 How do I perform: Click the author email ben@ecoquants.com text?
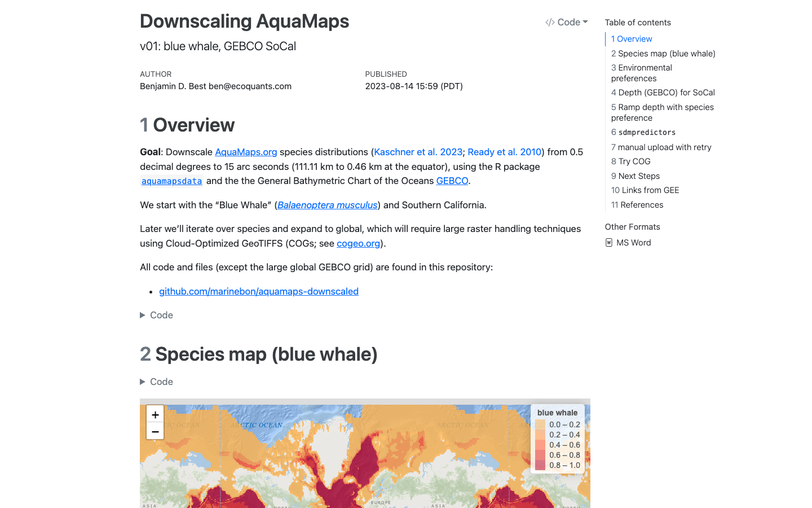(250, 86)
